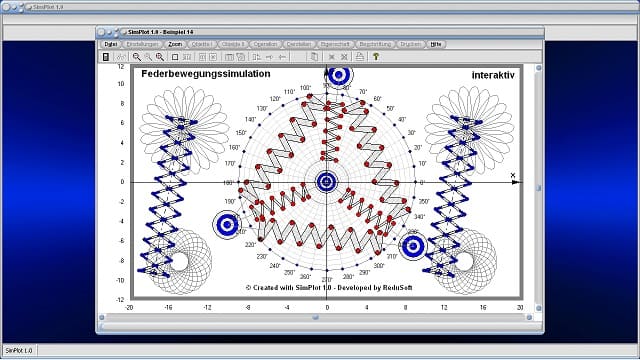Image resolution: width=640 pixels, height=360 pixels.
Task: Open the Zoom menu
Action: click(175, 44)
